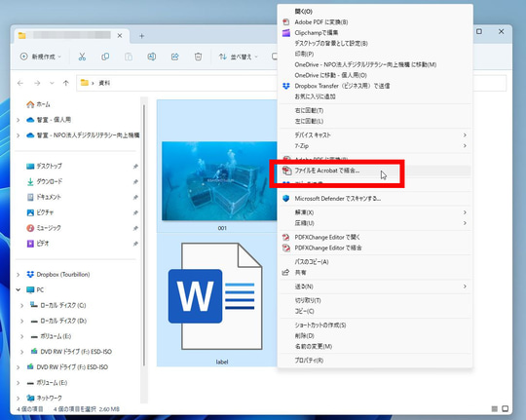Collapse the PC tree node

pyautogui.click(x=19, y=289)
